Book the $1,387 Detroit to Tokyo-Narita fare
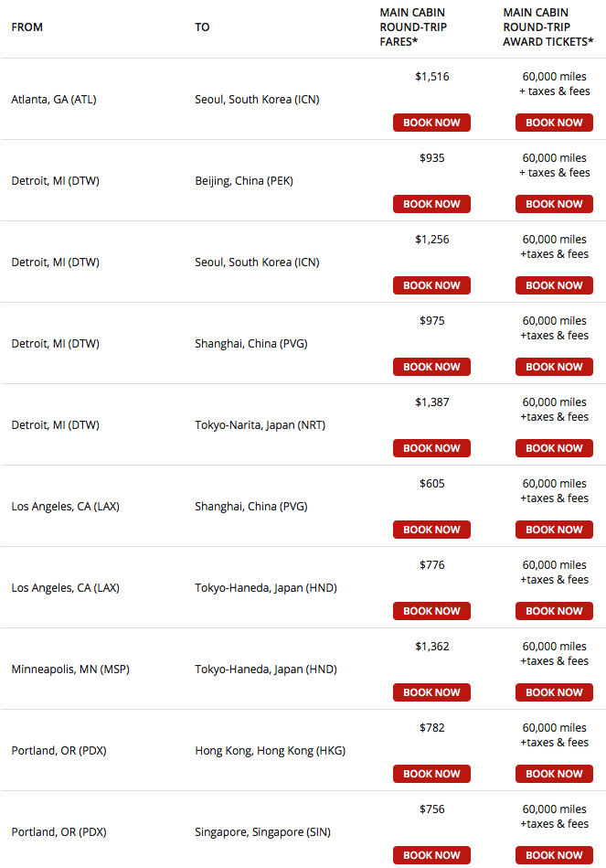This screenshot has height=868, width=606. tap(431, 448)
